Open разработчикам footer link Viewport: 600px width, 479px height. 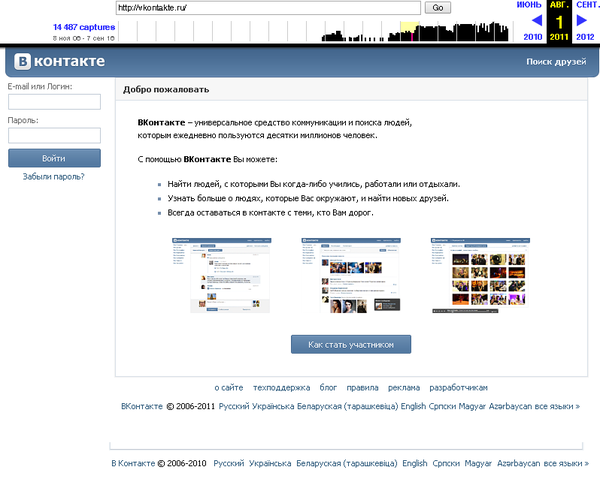(458, 388)
